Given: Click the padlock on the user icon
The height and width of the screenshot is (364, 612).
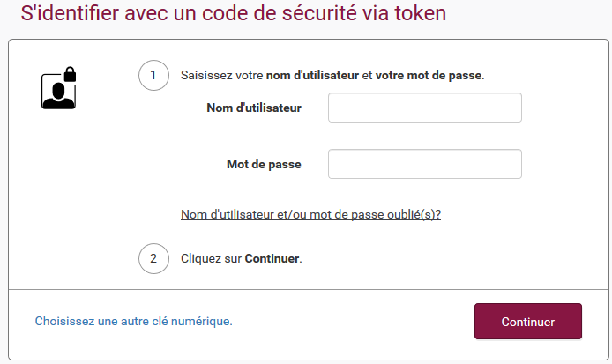Looking at the screenshot, I should point(70,75).
